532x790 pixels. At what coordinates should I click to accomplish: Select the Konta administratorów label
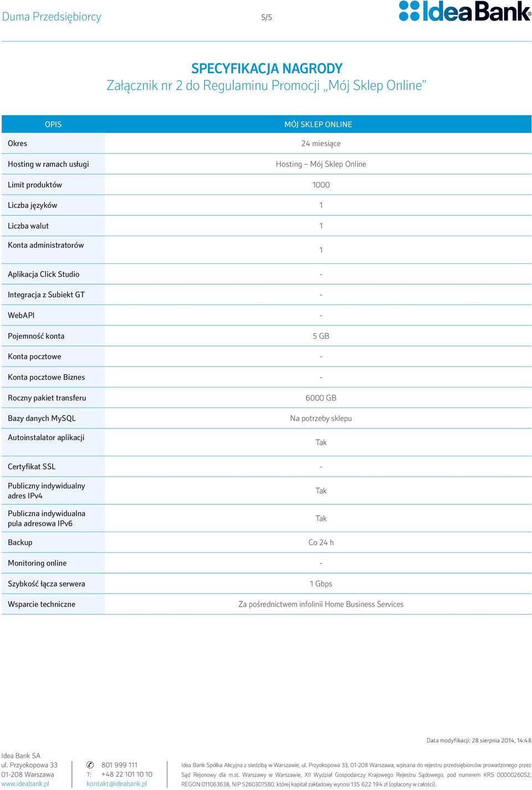(46, 245)
